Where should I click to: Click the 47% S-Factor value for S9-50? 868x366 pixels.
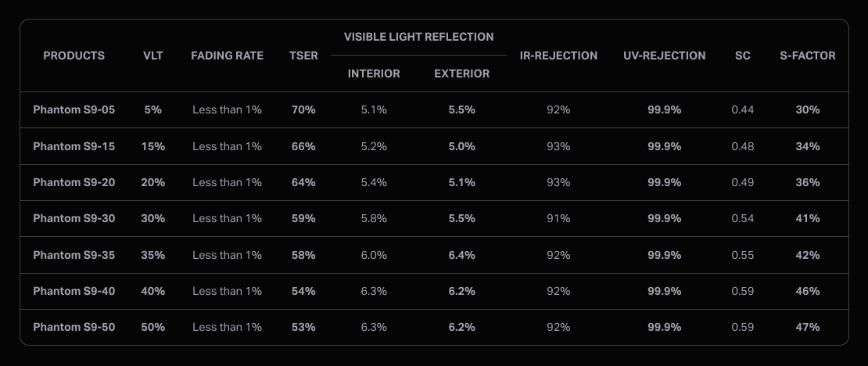click(x=808, y=327)
